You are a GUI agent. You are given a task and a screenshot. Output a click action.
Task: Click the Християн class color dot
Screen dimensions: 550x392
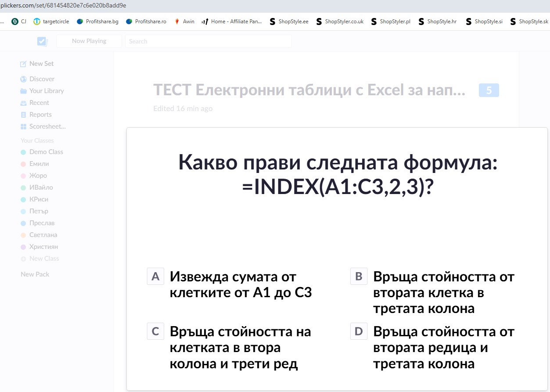(x=23, y=247)
